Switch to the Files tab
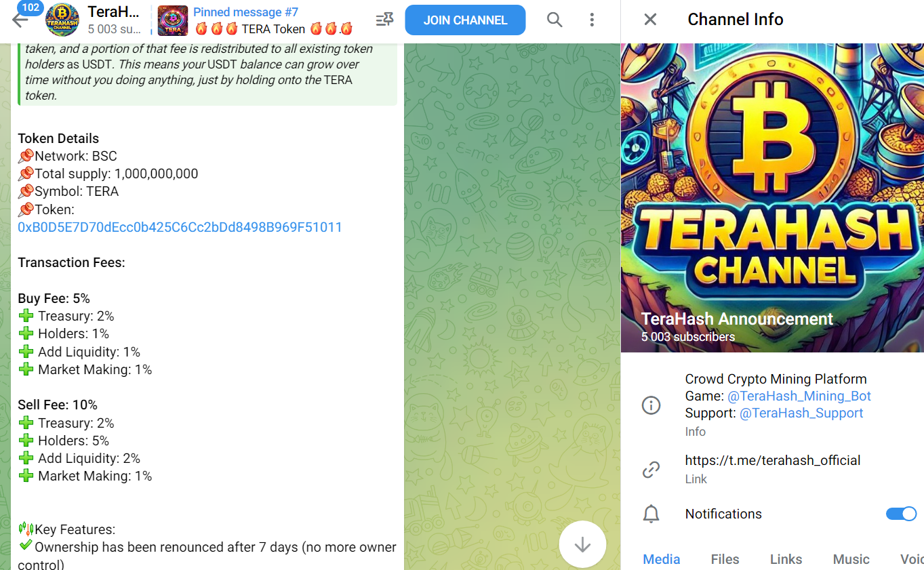 click(725, 559)
